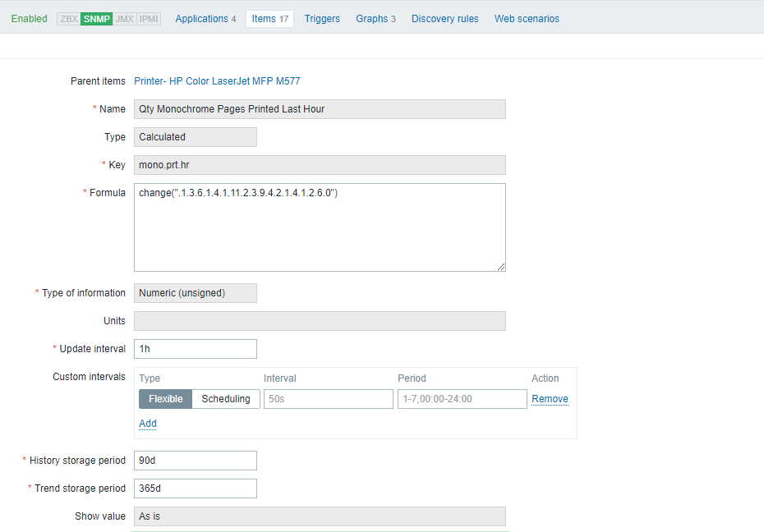This screenshot has width=764, height=532.
Task: Click the SNMP availability indicator
Action: (96, 18)
